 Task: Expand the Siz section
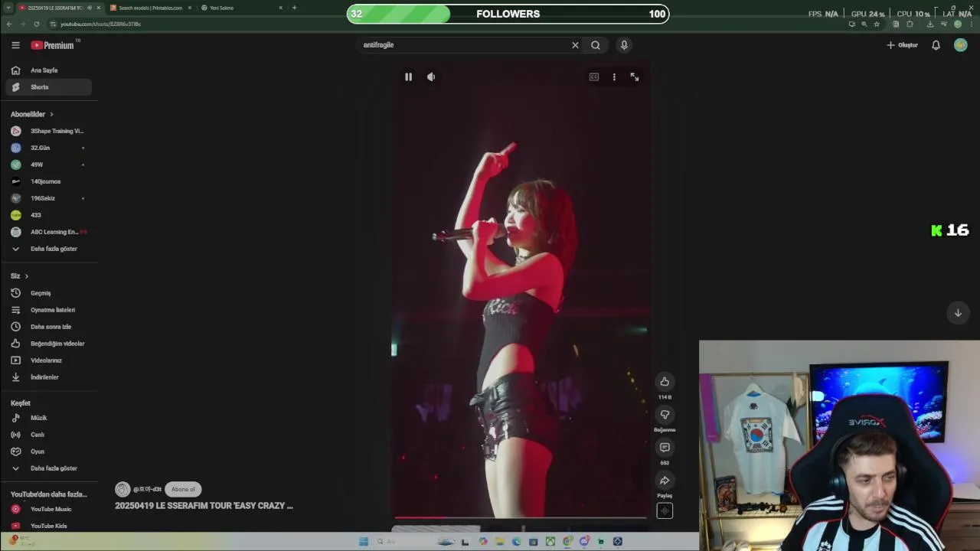point(20,275)
